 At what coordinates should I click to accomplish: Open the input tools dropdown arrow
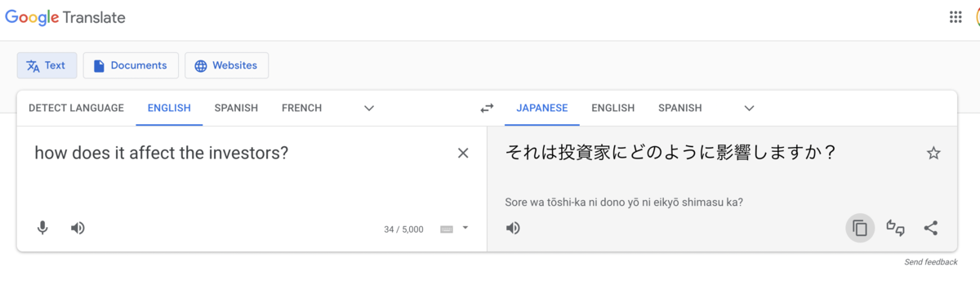465,228
